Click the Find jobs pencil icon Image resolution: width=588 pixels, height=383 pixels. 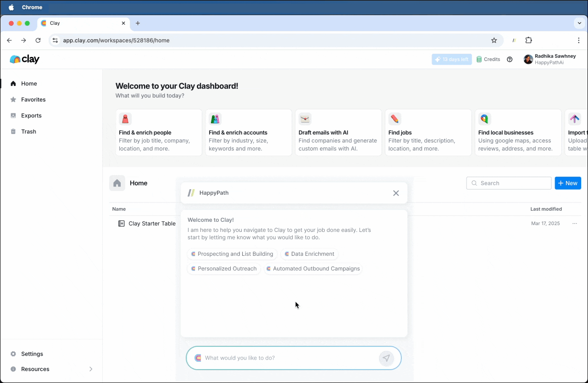(x=395, y=119)
